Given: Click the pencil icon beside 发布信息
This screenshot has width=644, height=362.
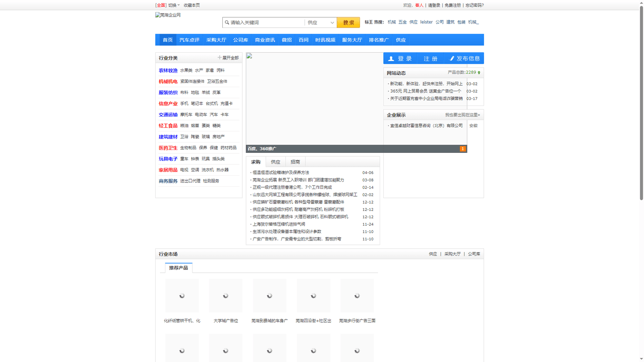Looking at the screenshot, I should (452, 59).
